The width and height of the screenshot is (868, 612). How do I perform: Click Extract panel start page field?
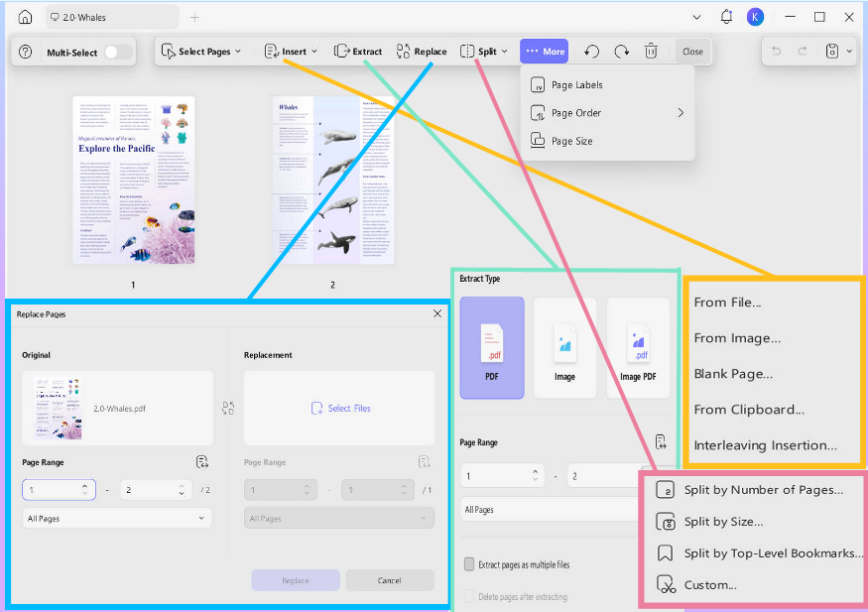pos(502,476)
